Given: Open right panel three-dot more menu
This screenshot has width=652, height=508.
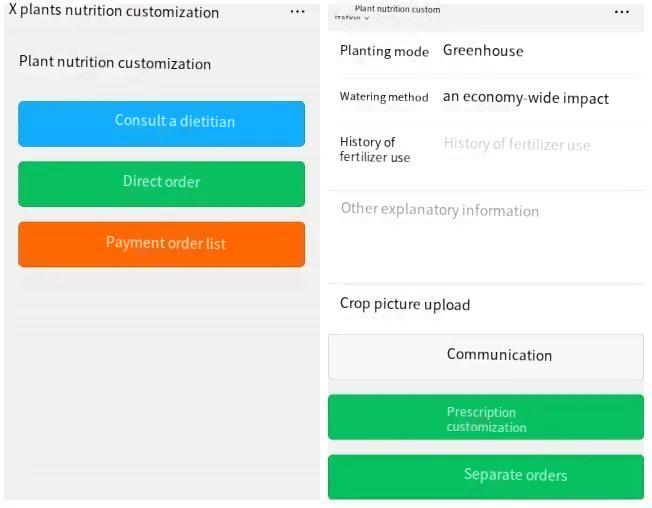Looking at the screenshot, I should (x=622, y=12).
